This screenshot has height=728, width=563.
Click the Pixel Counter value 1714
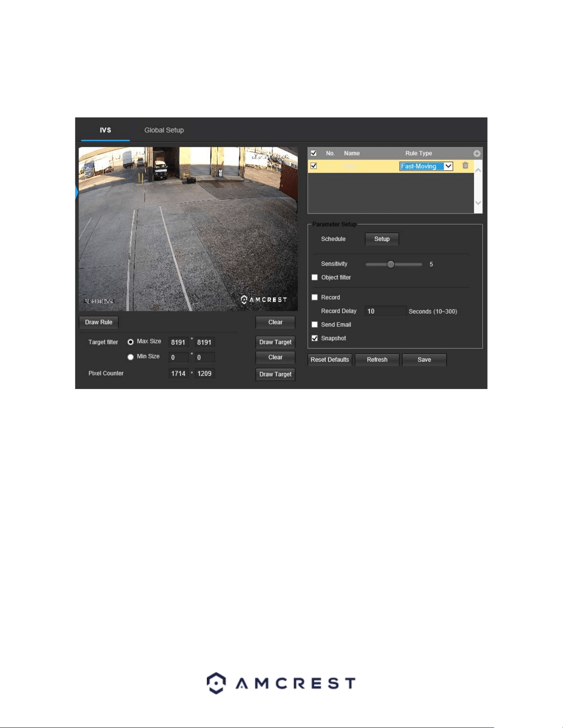(x=179, y=373)
